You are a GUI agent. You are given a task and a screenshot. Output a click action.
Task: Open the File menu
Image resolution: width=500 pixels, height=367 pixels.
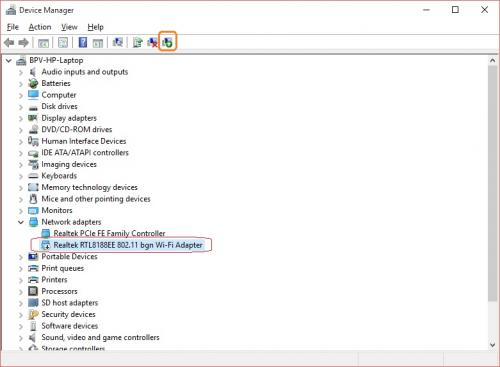(13, 27)
